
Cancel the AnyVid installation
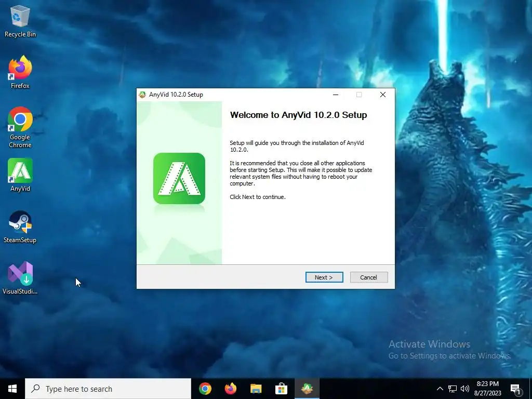pyautogui.click(x=369, y=277)
